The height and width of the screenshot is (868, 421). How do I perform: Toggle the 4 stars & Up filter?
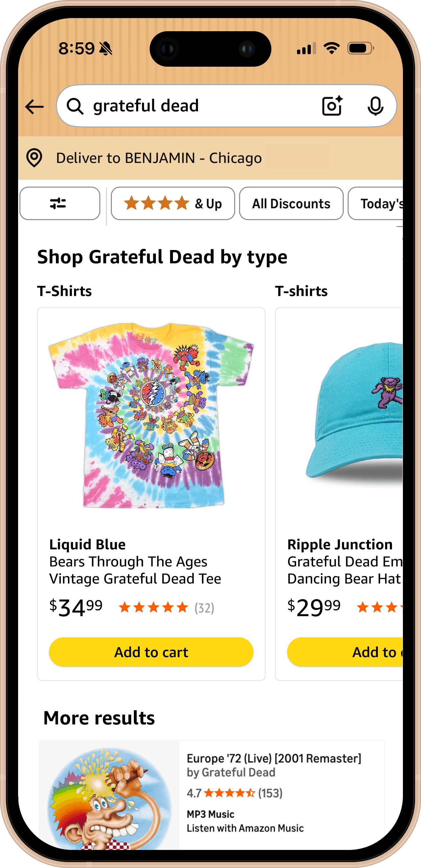point(173,203)
